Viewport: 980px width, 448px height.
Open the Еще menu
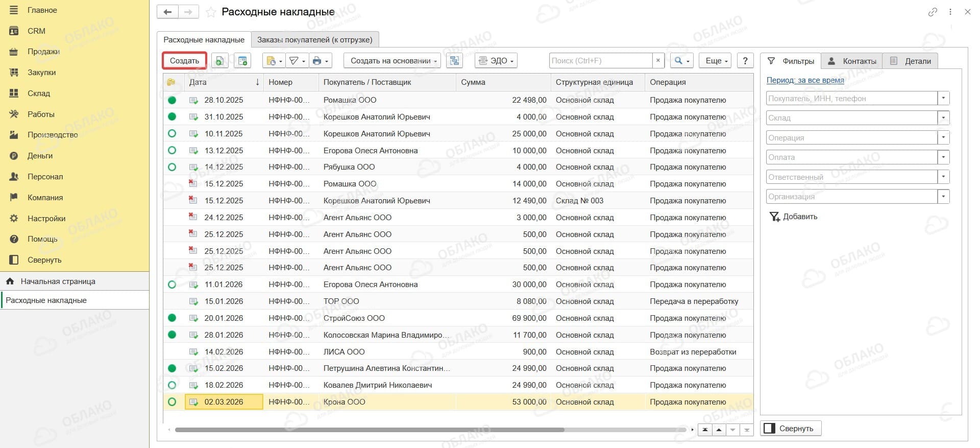716,61
